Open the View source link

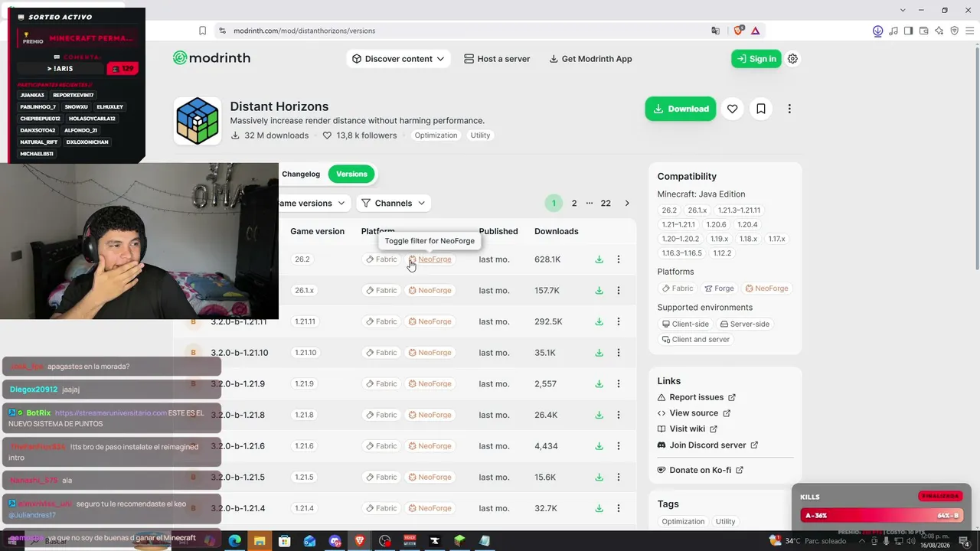[x=694, y=413]
